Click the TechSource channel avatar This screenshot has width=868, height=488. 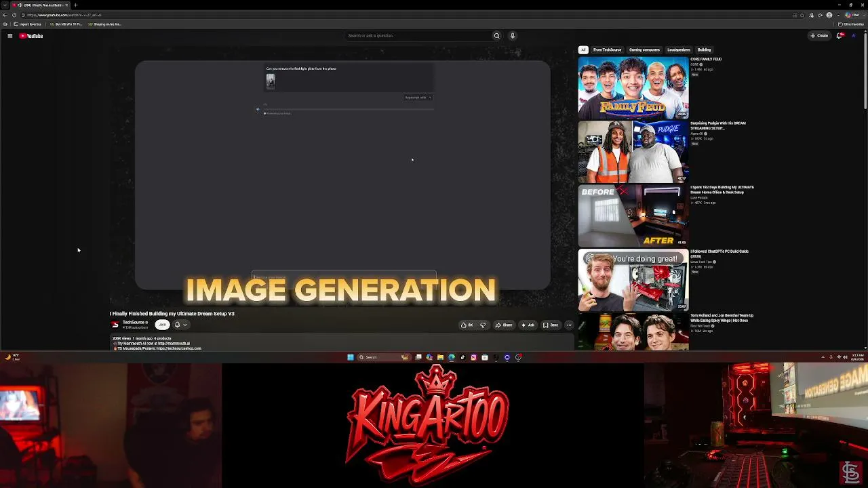point(115,325)
